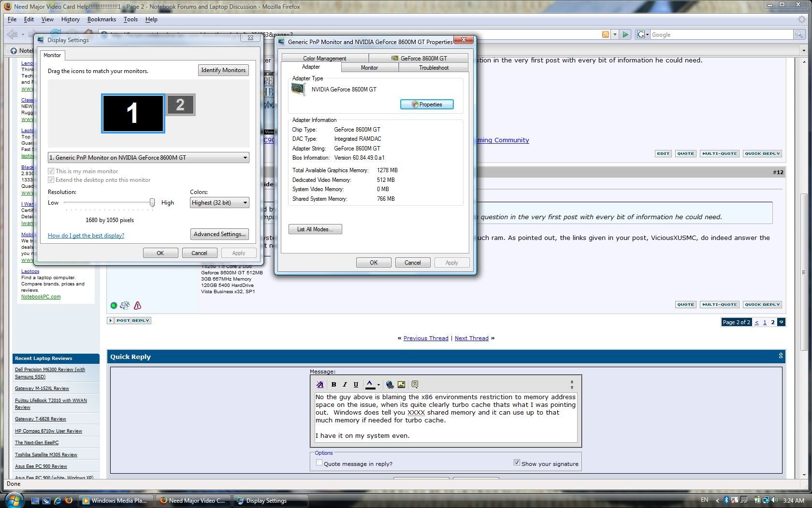Click the Wrap Quote tags icon
812x508 pixels.
click(415, 385)
